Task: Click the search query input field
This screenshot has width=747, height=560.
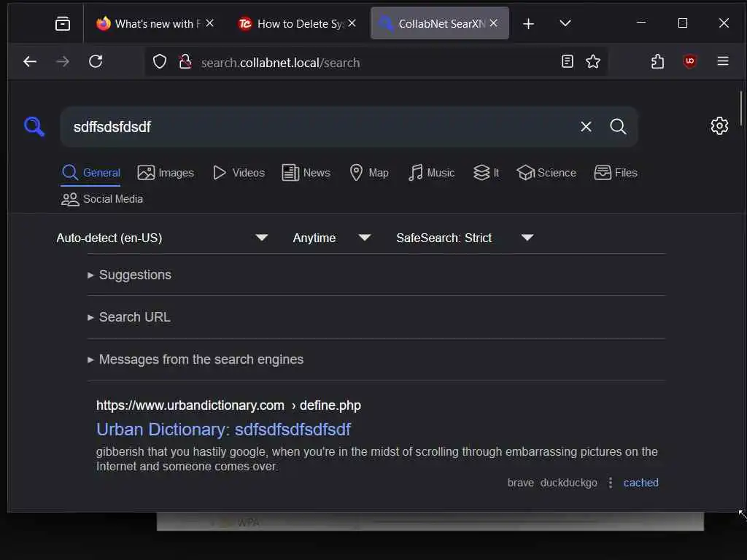Action: tap(320, 127)
